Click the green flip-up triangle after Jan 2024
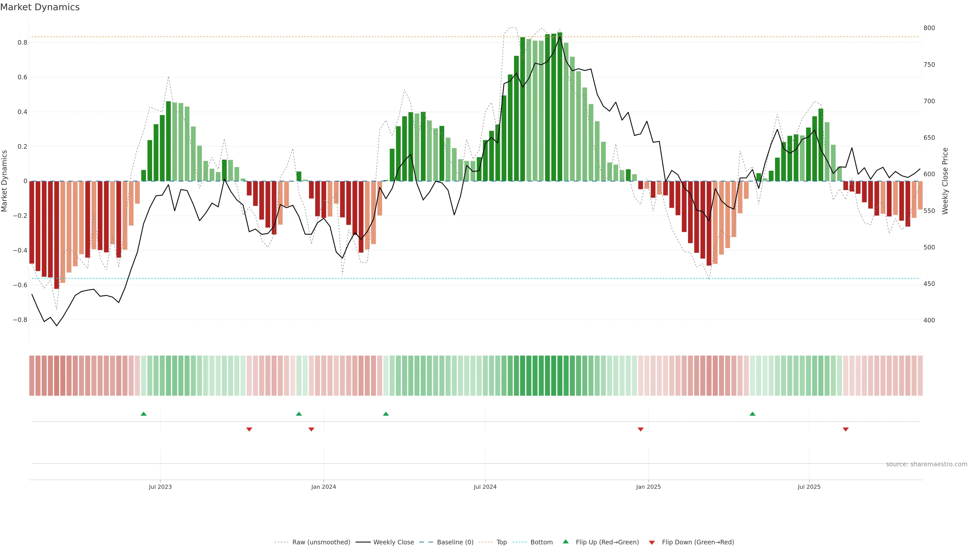Screen dimensions: 980x551 coord(386,414)
